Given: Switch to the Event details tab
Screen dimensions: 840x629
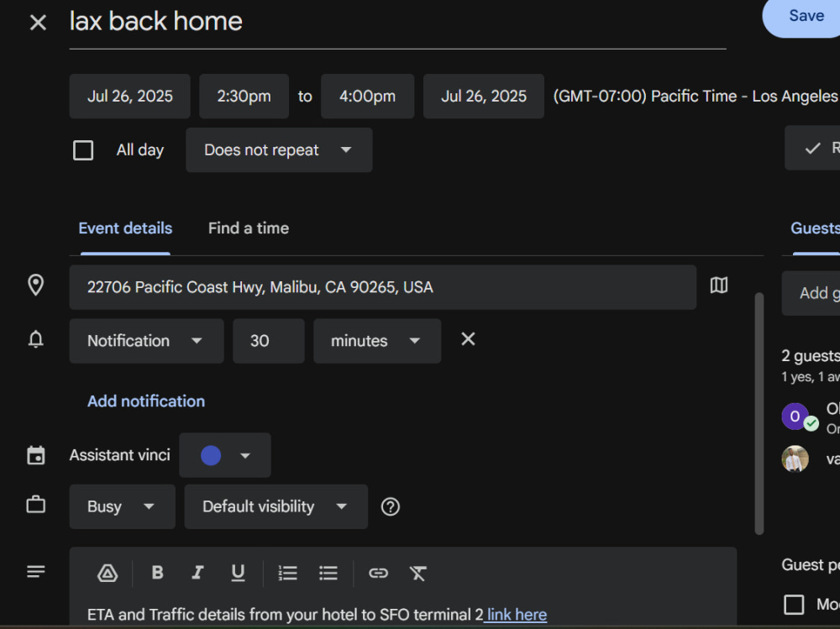Looking at the screenshot, I should point(125,228).
